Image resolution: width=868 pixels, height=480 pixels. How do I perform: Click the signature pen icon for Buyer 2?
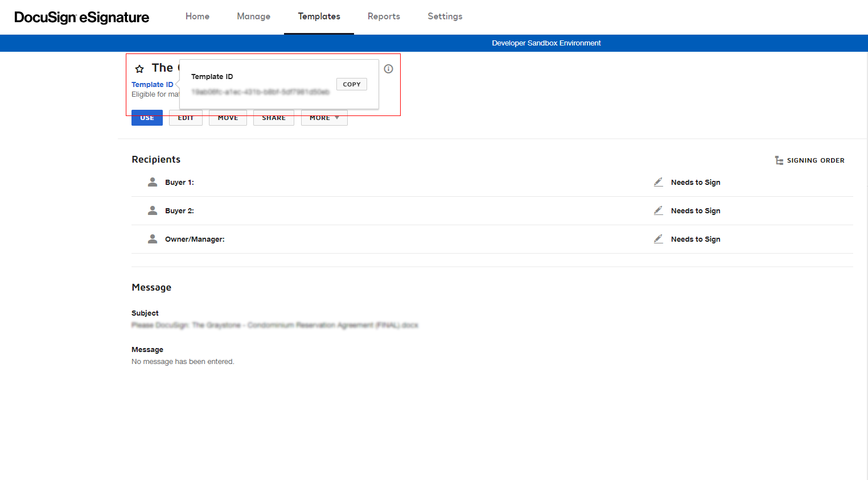click(658, 210)
